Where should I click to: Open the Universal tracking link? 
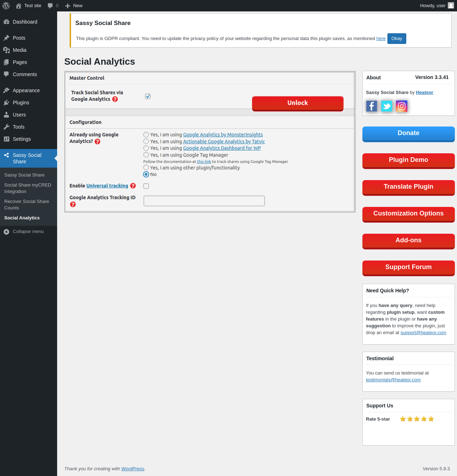[107, 186]
